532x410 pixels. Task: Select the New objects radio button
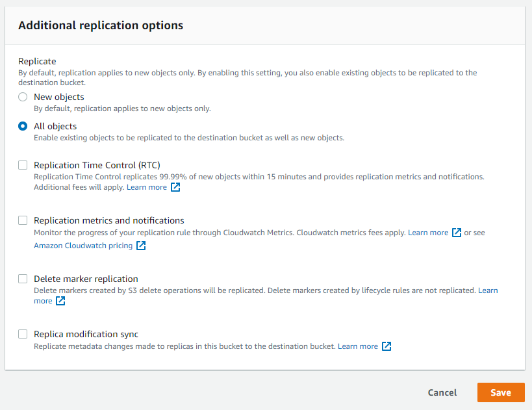pyautogui.click(x=23, y=96)
